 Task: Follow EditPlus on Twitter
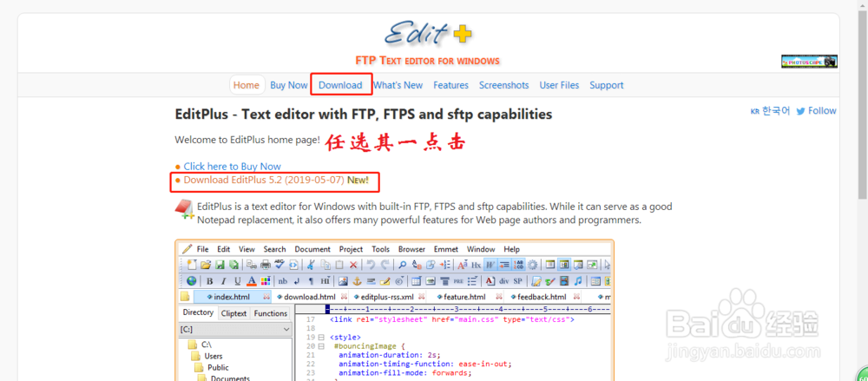tap(817, 111)
